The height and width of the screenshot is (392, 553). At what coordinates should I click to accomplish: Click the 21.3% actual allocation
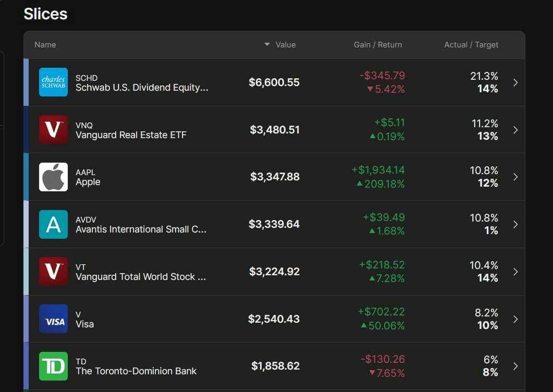point(484,76)
